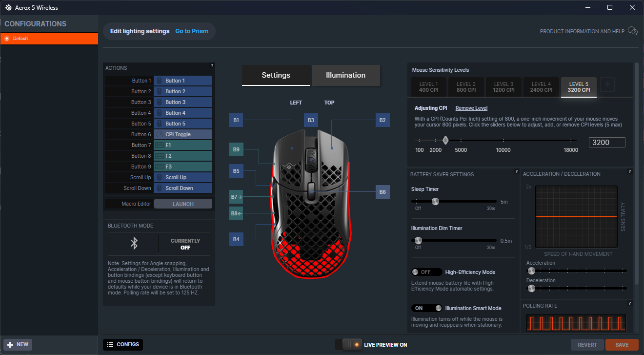Open help for Battery Saver Settings
This screenshot has height=355, width=644.
click(x=516, y=171)
